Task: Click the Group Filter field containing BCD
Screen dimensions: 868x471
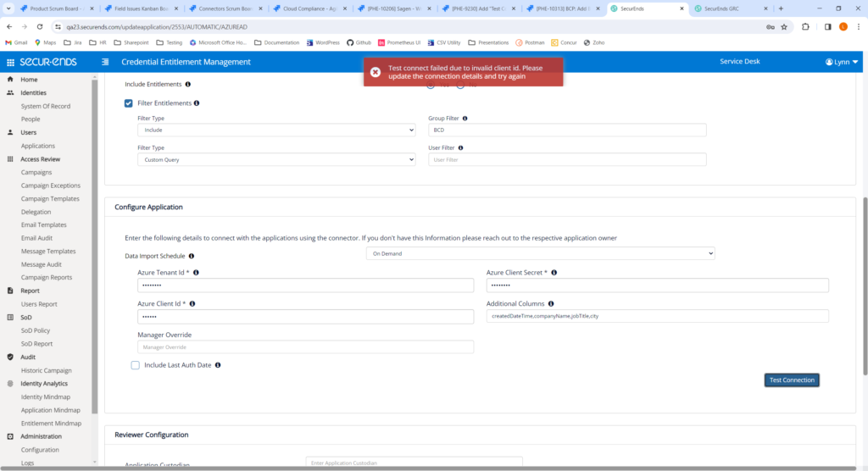Action: [x=567, y=130]
